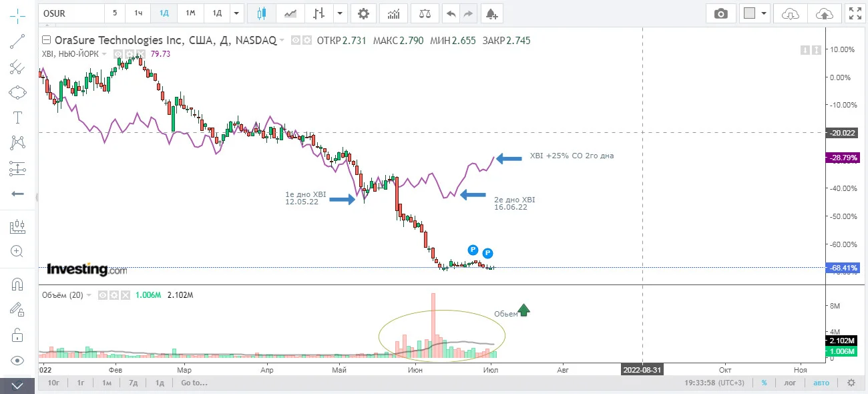This screenshot has width=868, height=394.
Task: Select the second 1Д interval button
Action: pyautogui.click(x=216, y=13)
